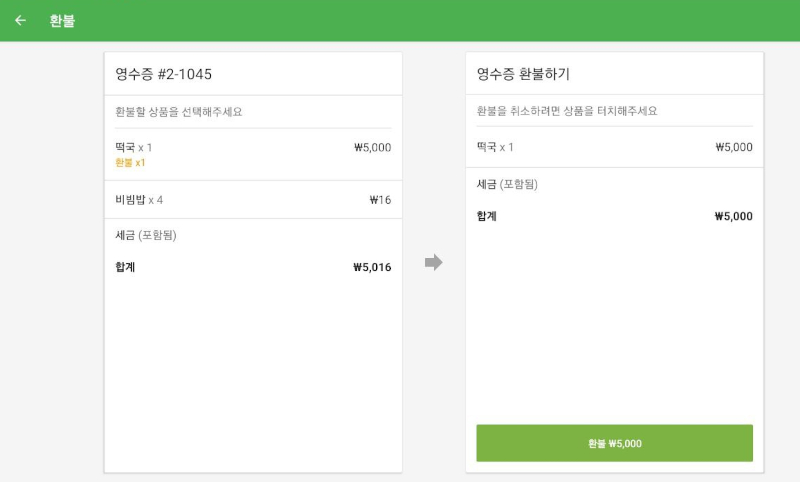Viewport: 800px width, 482px height.
Task: Click 세금 (포함됨) in the refund panel
Action: (507, 184)
